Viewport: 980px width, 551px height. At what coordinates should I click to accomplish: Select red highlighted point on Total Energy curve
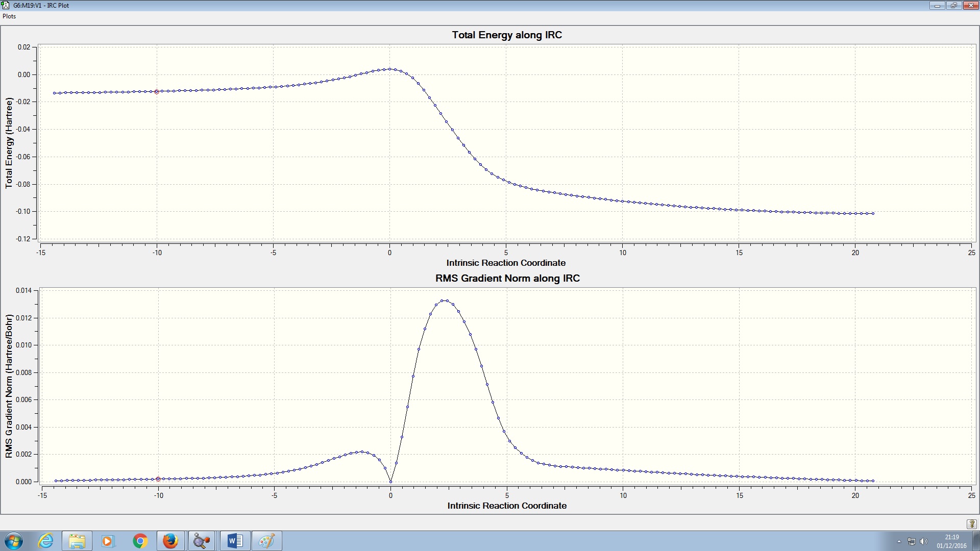coord(157,92)
